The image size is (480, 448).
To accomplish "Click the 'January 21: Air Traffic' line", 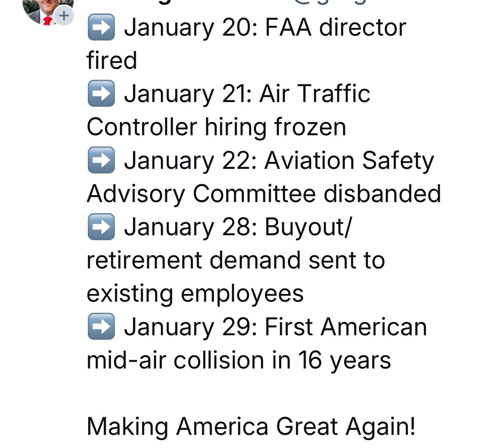I will 247,94.
